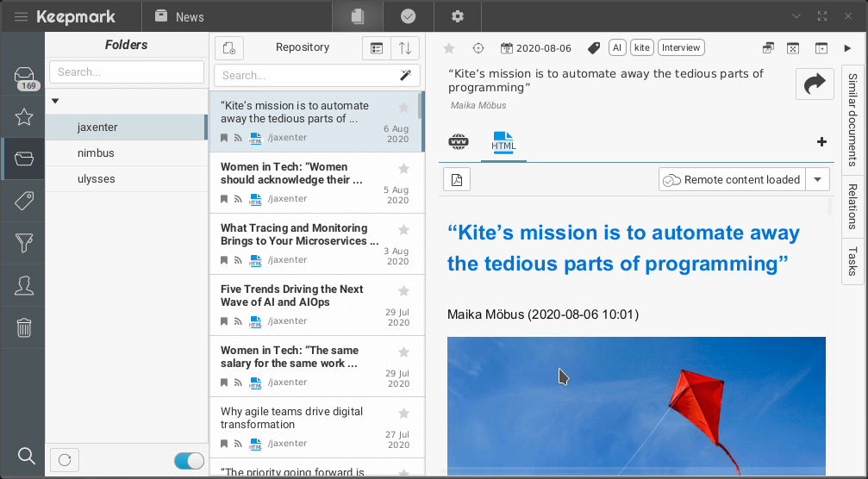Click the search magnifier in sidebar
Image resolution: width=868 pixels, height=479 pixels.
click(x=26, y=456)
